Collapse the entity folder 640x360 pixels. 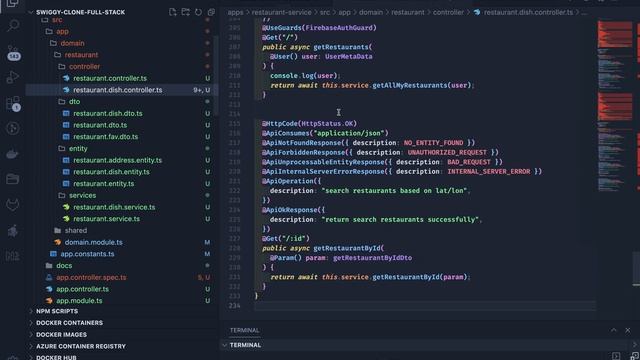[78, 149]
